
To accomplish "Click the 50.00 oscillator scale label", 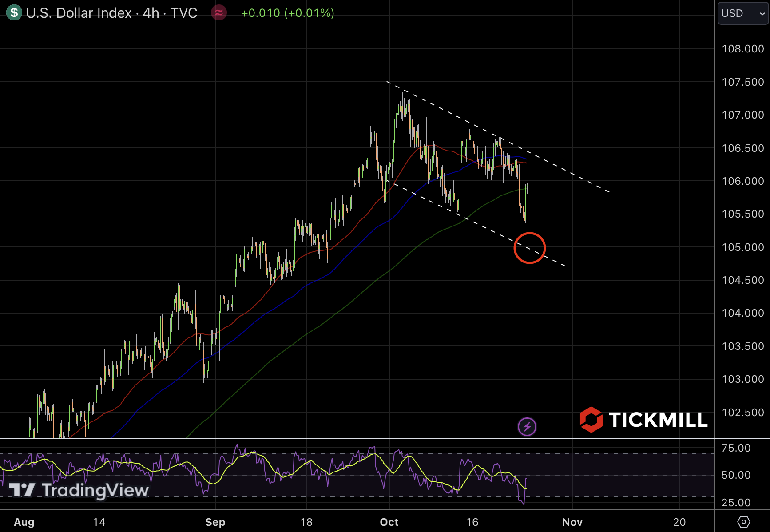I will pos(736,475).
